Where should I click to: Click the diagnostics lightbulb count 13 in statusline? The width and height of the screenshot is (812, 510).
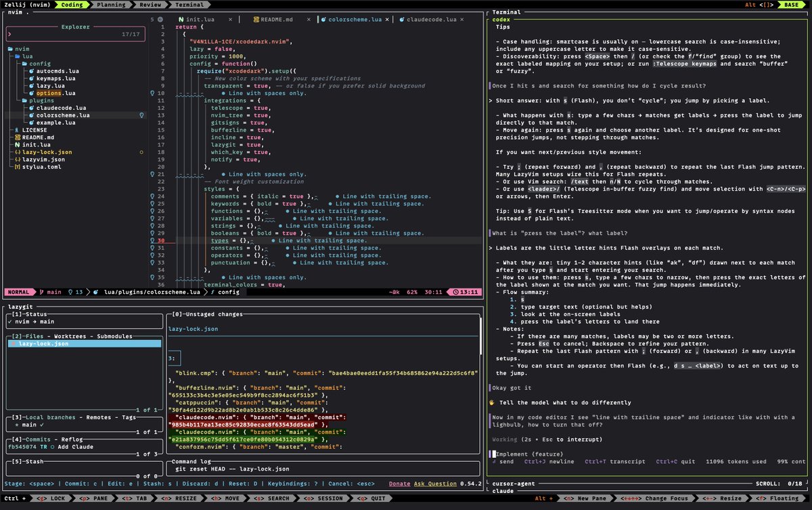(75, 292)
